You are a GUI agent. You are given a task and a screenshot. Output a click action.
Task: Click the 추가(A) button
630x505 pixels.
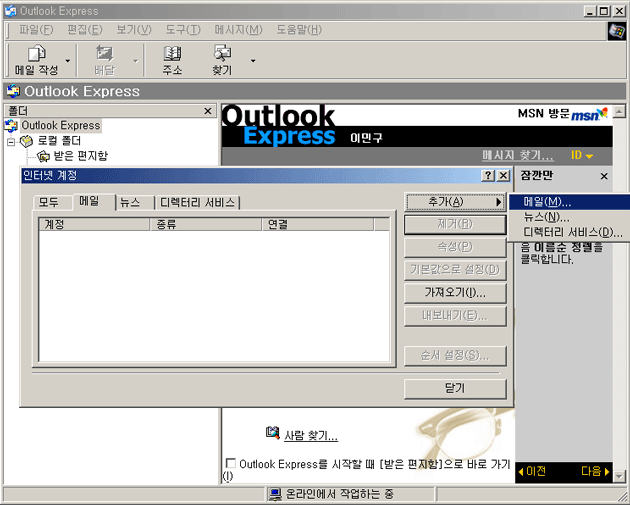[x=455, y=202]
